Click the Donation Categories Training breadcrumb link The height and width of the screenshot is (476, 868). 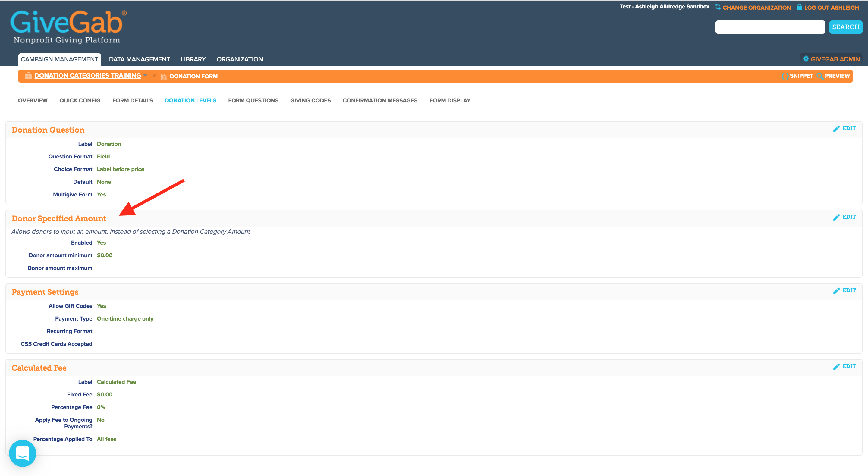88,75
